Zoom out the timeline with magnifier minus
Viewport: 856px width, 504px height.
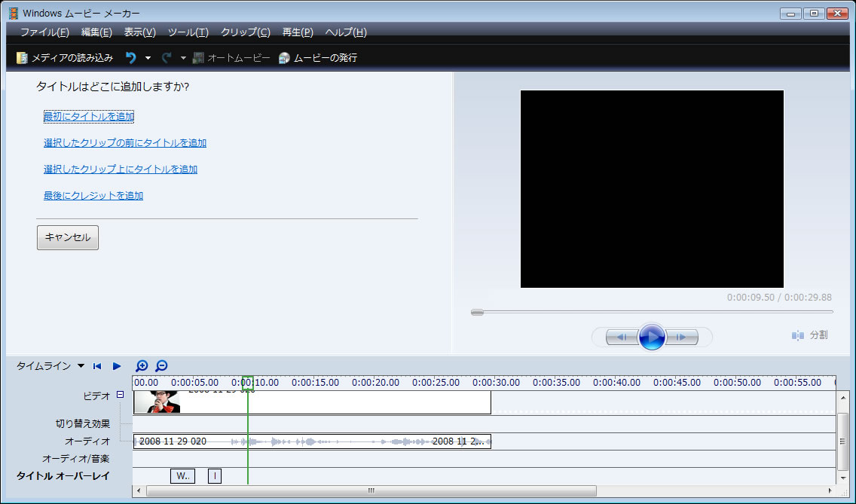click(x=161, y=366)
